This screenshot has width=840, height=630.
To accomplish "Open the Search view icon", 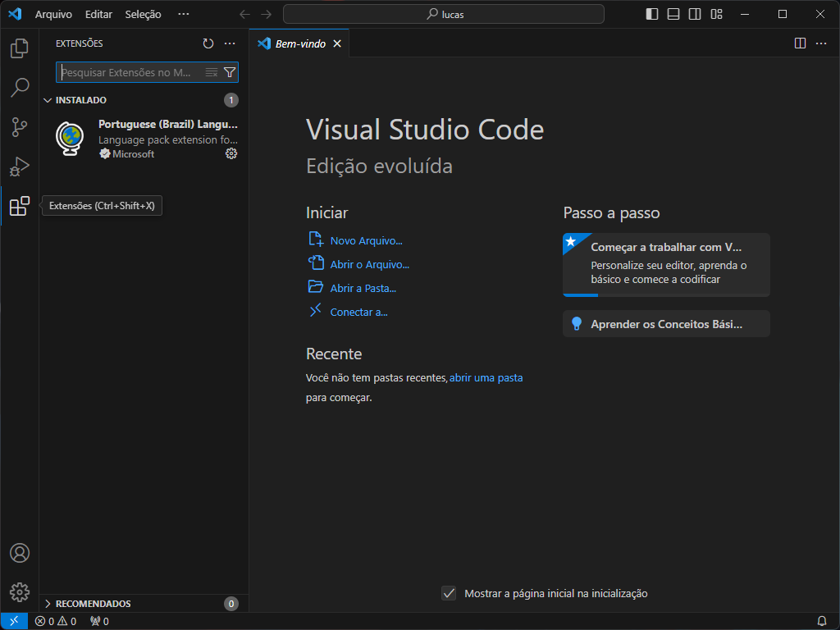I will (19, 87).
